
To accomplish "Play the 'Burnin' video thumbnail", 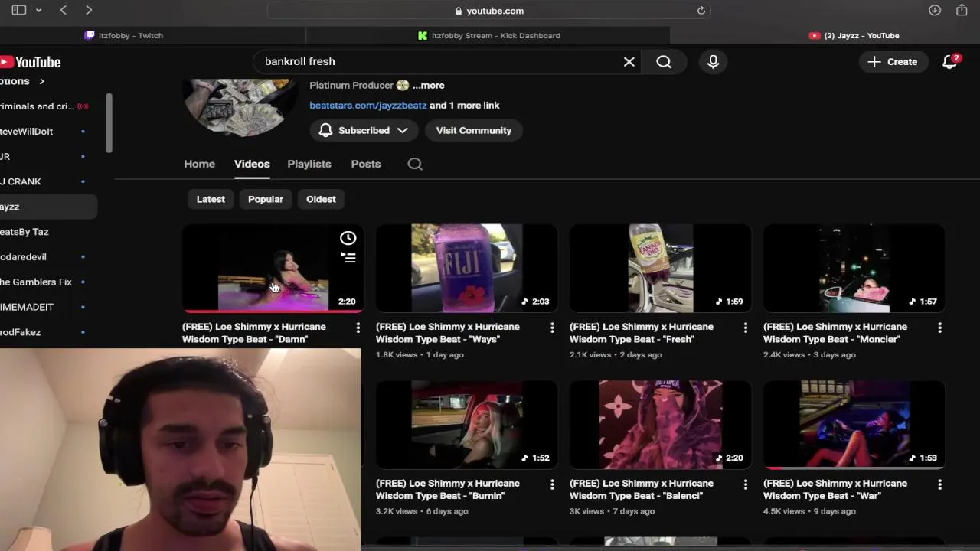I will click(x=466, y=425).
